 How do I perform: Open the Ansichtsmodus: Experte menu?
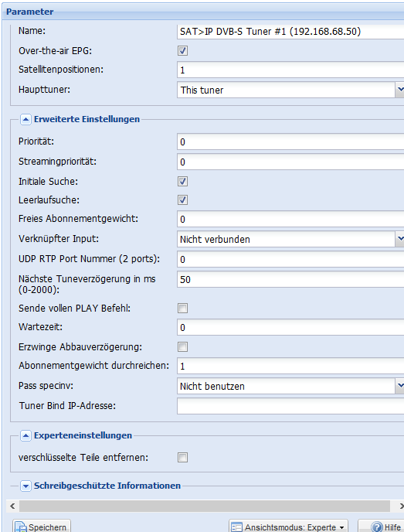coord(288,527)
